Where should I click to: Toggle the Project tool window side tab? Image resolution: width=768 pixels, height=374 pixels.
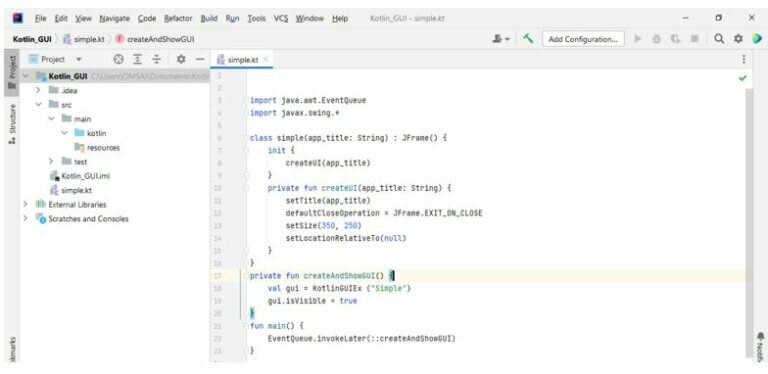coord(12,72)
